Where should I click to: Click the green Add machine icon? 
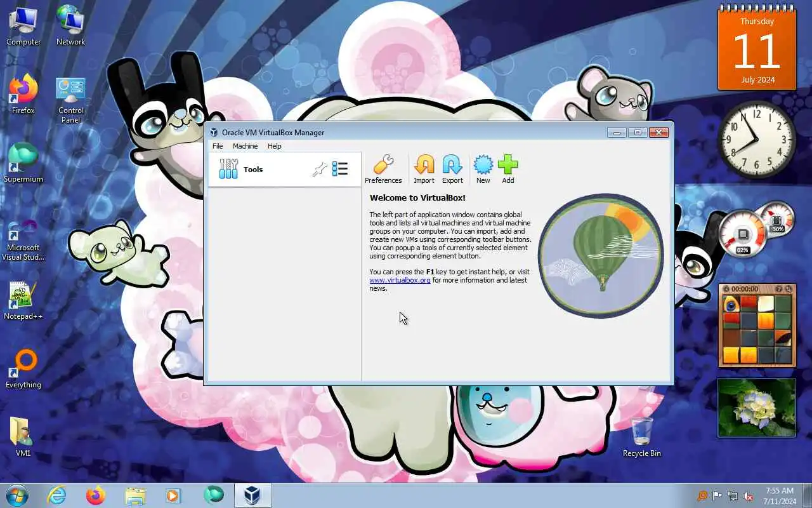508,169
